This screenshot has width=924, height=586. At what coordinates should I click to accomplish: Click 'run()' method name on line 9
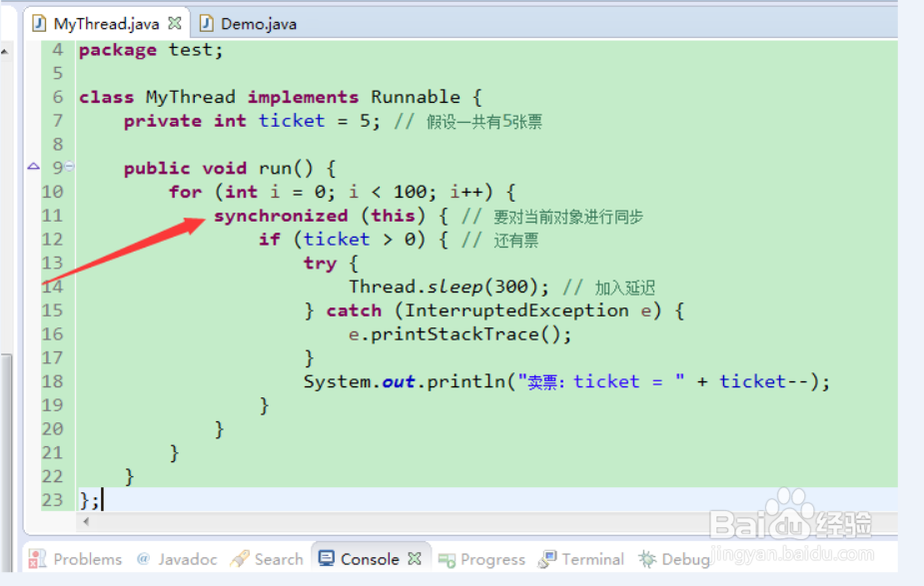click(286, 169)
